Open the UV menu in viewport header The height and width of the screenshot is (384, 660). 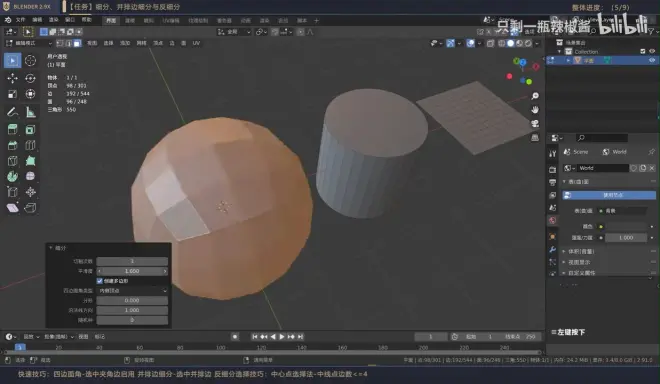click(196, 43)
